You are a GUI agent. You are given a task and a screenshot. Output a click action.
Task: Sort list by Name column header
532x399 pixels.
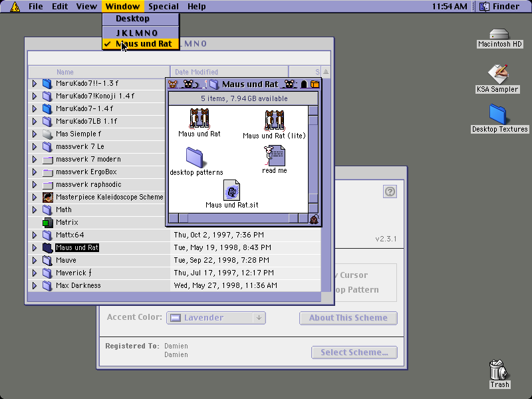99,72
